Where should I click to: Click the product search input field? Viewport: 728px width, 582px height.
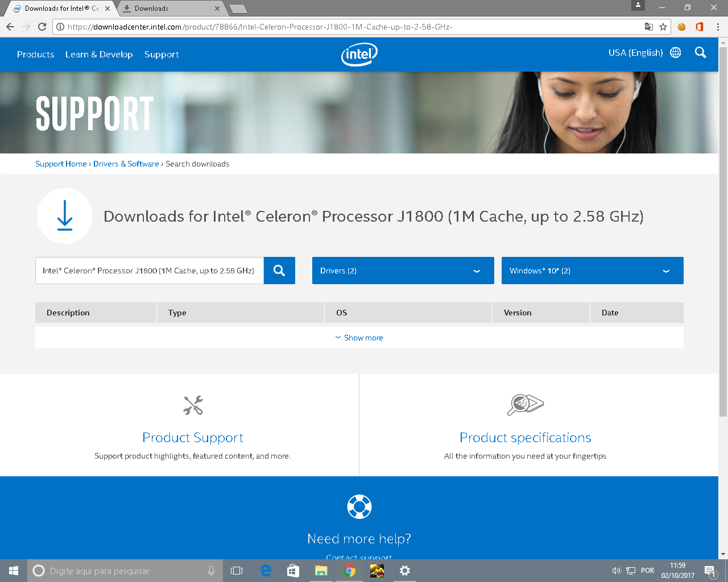[x=150, y=271]
